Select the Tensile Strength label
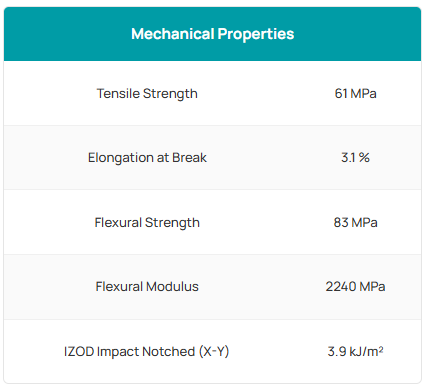The image size is (426, 388). pyautogui.click(x=147, y=94)
